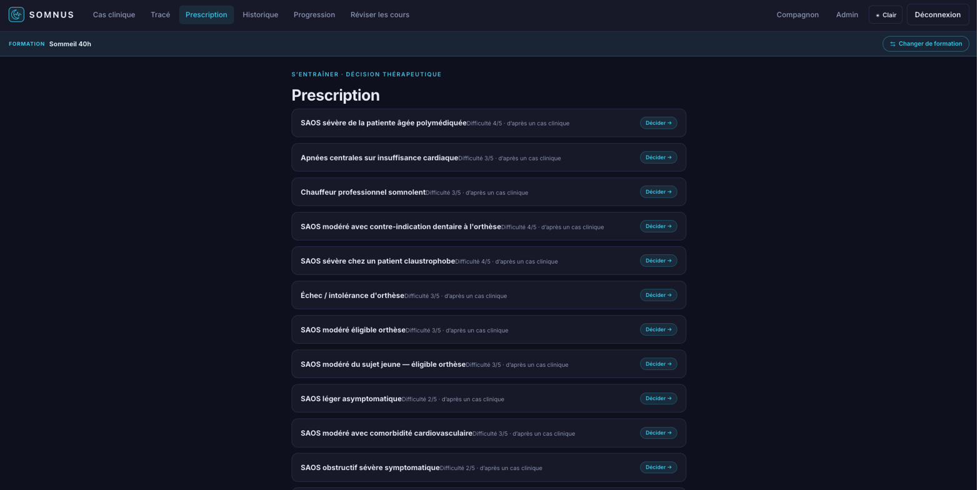
Task: Select title 'SAOS sévère chez un patient claustrophobe'
Action: (379, 261)
